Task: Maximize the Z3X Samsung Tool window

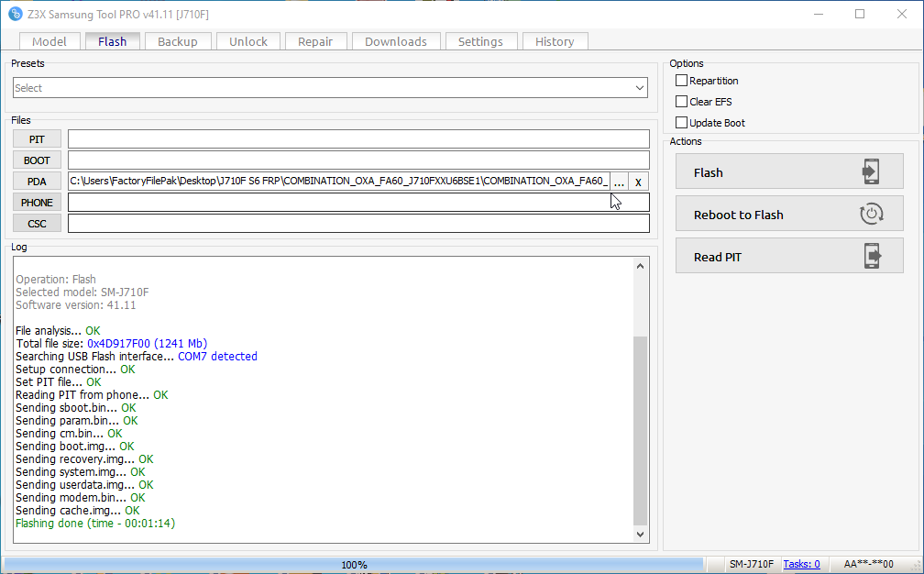Action: [860, 14]
